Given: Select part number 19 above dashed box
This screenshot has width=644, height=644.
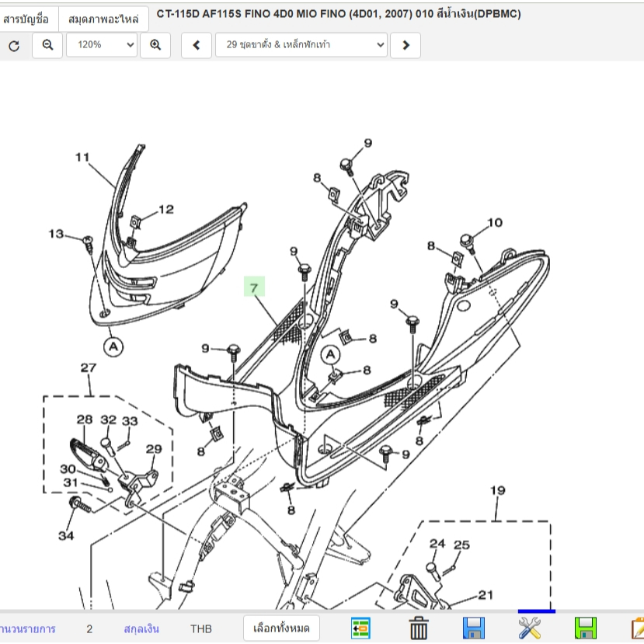Looking at the screenshot, I should click(x=498, y=490).
